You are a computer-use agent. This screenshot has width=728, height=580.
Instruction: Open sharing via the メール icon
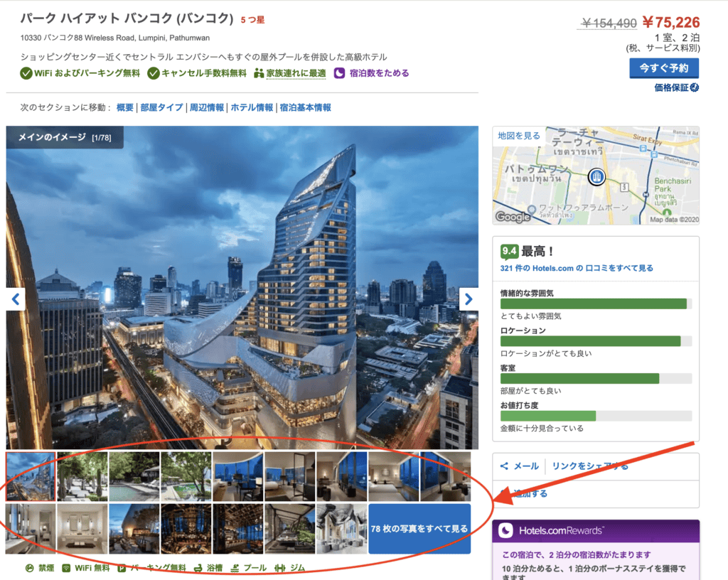(506, 466)
